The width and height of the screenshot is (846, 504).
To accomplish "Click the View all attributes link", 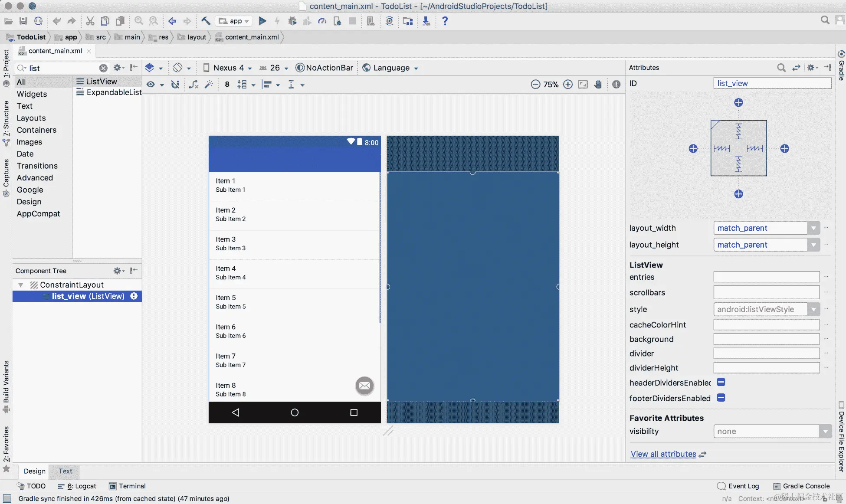I will 663,454.
